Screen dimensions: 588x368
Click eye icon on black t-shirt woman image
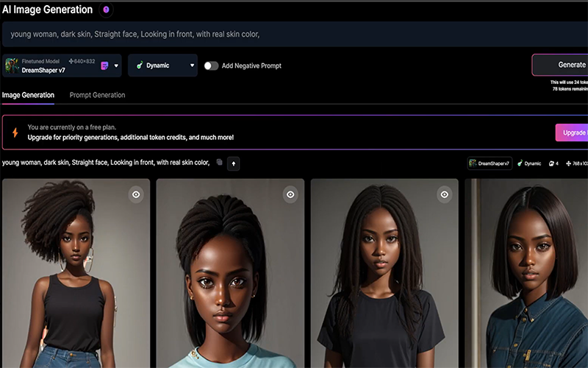tap(445, 194)
